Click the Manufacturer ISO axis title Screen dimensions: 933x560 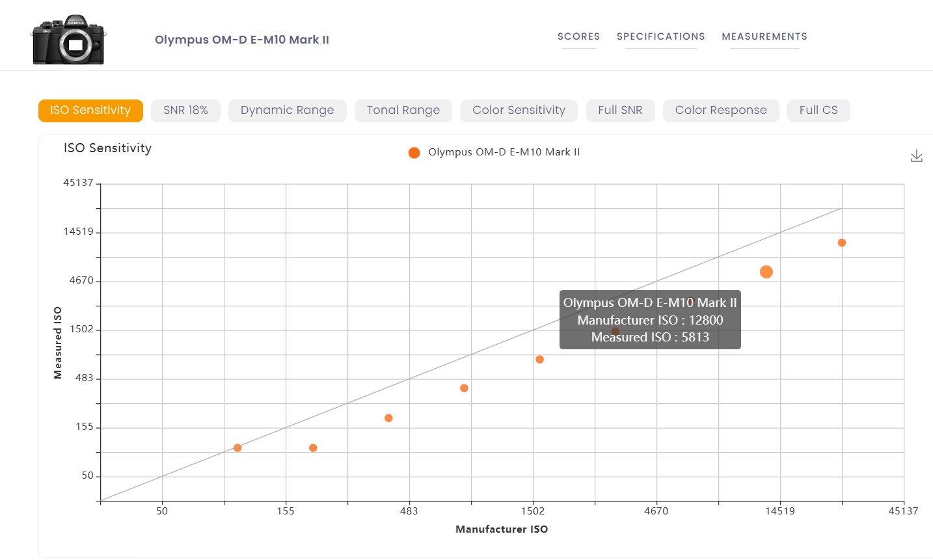tap(502, 529)
